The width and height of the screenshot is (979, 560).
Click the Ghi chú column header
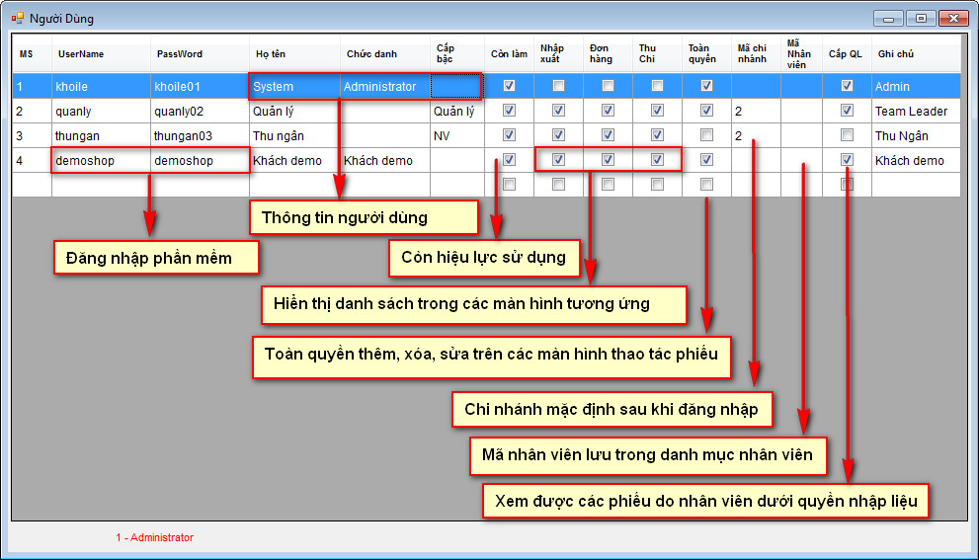point(916,53)
